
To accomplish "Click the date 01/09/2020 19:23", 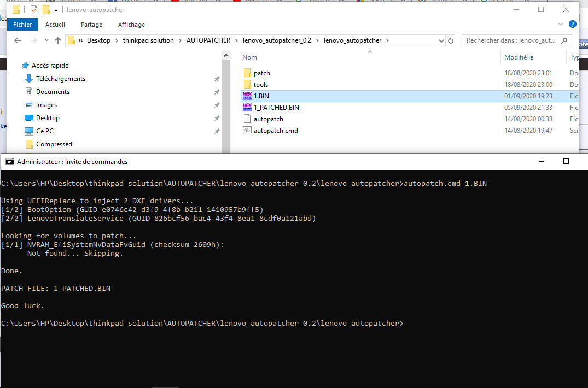I will point(528,96).
